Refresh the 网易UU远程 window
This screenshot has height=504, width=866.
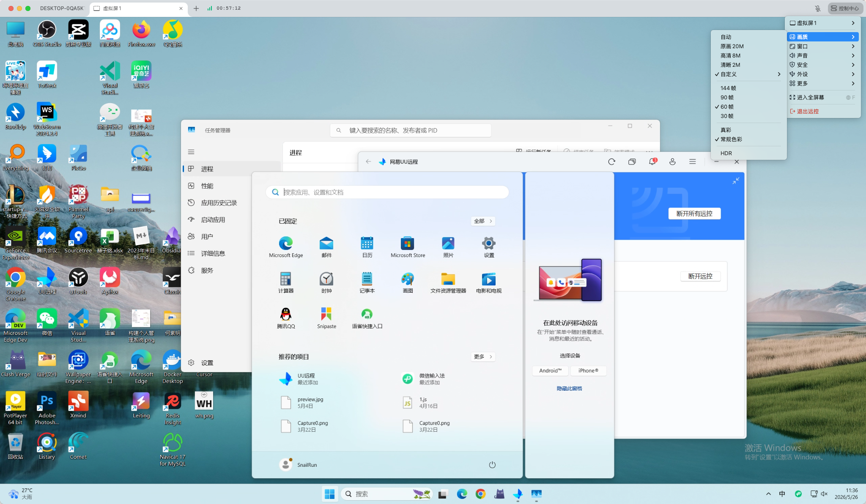click(x=611, y=162)
